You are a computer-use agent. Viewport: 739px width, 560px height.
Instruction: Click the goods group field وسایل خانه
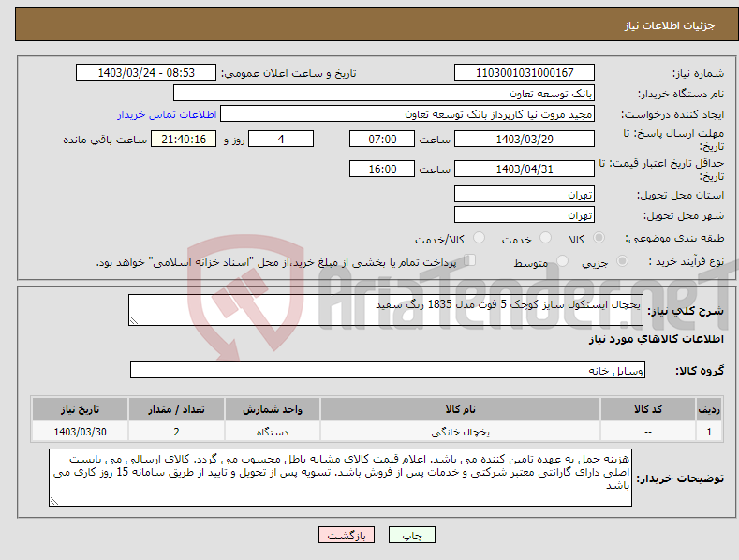pyautogui.click(x=388, y=370)
